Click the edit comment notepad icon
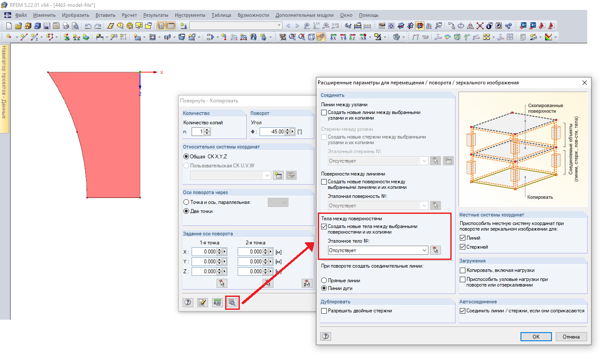601x364 pixels. click(202, 302)
